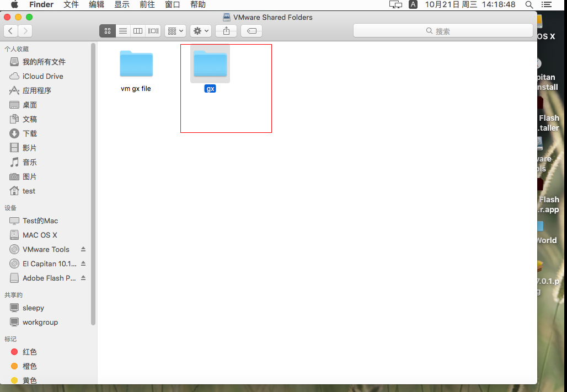Open Spotlight search in menu bar
Screen dimensions: 567x392
coord(529,5)
